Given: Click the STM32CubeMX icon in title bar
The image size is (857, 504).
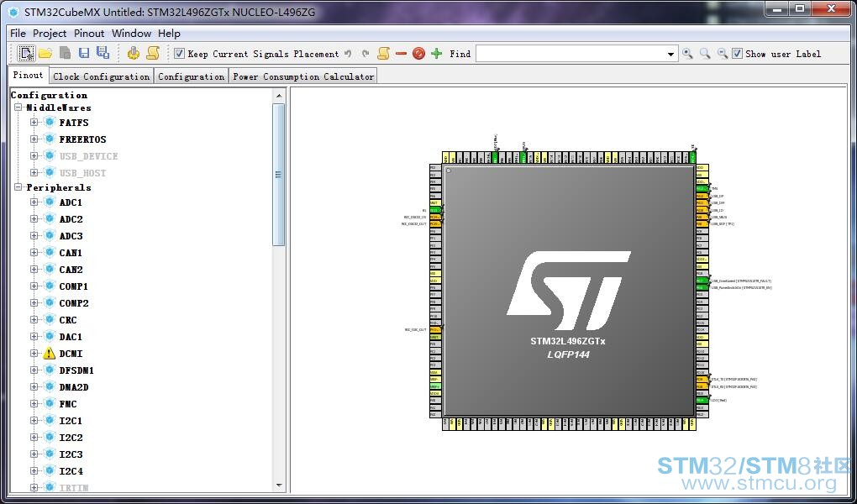Looking at the screenshot, I should pyautogui.click(x=13, y=12).
